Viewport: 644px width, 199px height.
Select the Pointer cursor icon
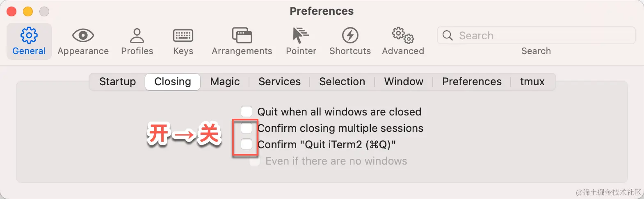(x=301, y=36)
